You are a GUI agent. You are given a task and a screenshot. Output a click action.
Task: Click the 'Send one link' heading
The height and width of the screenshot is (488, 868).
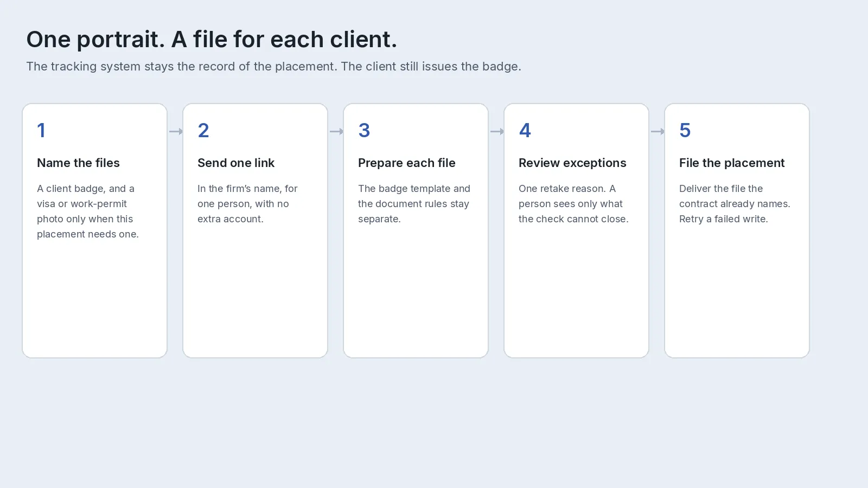pos(236,163)
